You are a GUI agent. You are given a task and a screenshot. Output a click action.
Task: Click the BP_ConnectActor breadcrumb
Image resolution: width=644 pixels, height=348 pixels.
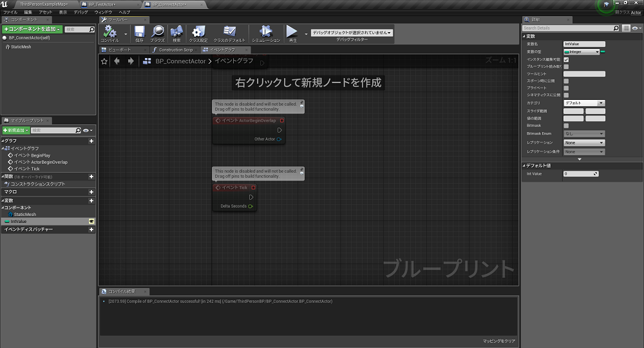[180, 61]
